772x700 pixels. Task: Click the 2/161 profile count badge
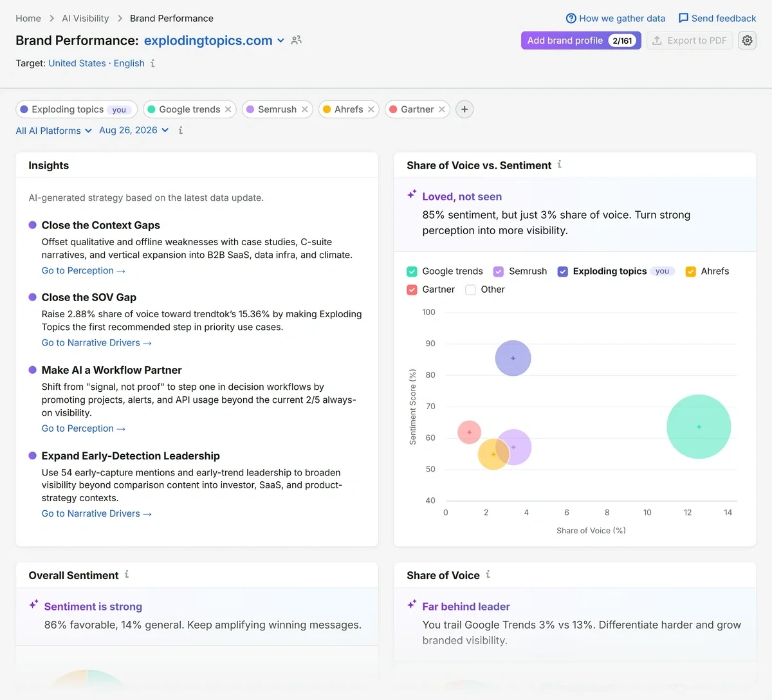click(622, 41)
